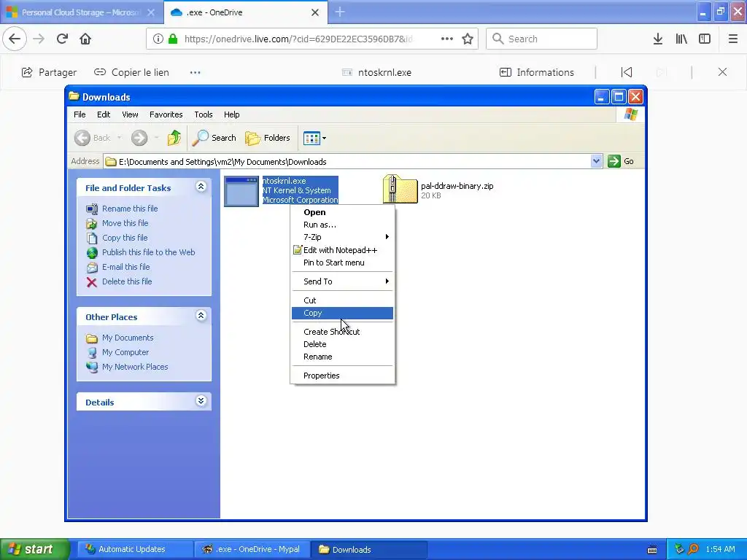Image resolution: width=747 pixels, height=560 pixels.
Task: Bookmark this page with the star icon
Action: (468, 39)
